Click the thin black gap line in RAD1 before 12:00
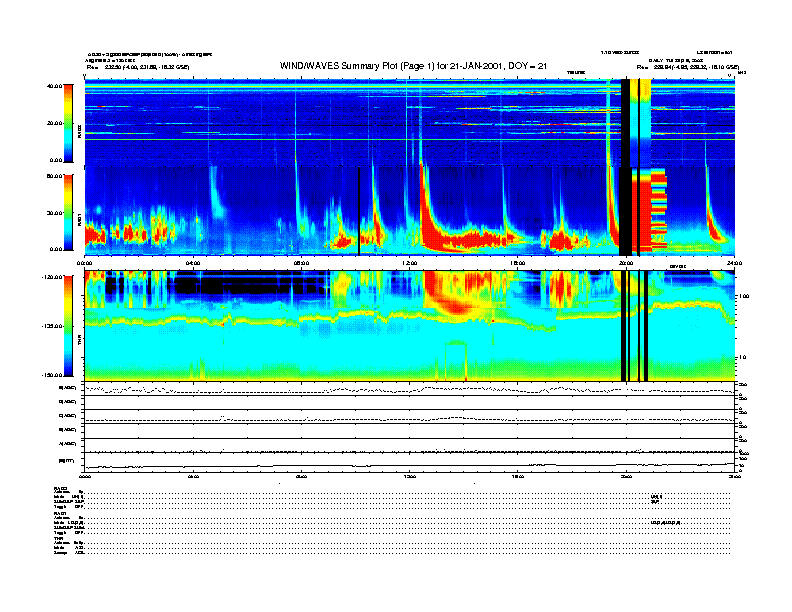 (x=359, y=211)
